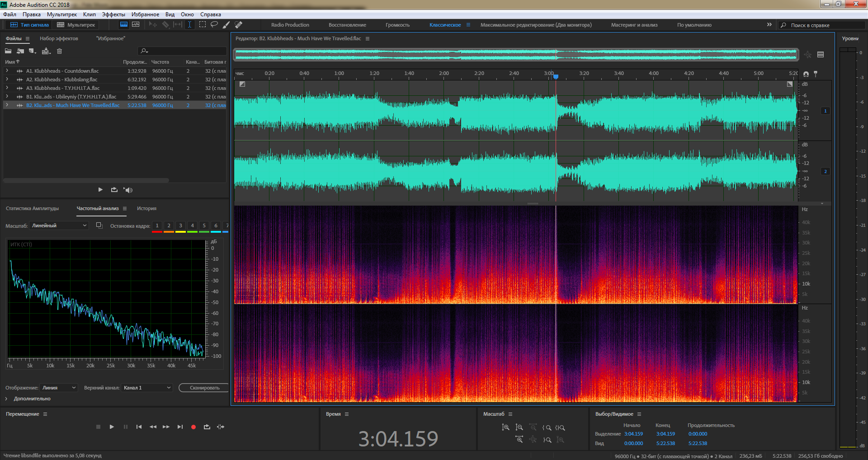
Task: Click Files panel horizontal scrollbar
Action: 86,180
